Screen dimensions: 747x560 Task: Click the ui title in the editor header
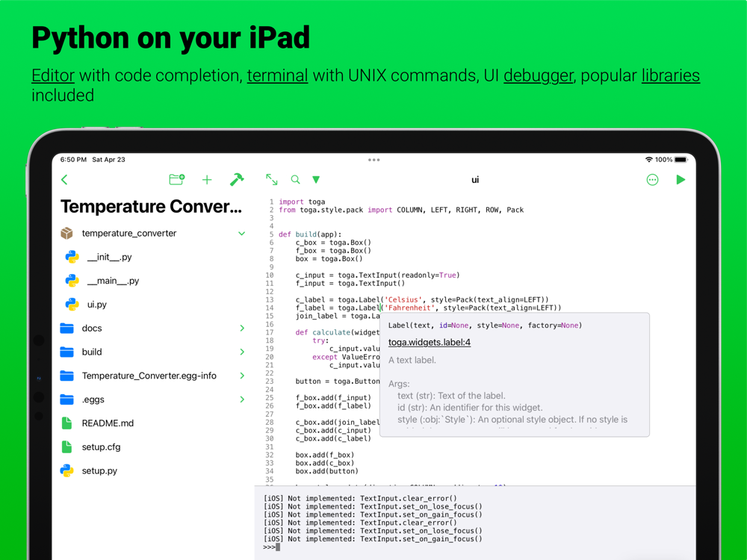[x=475, y=179]
